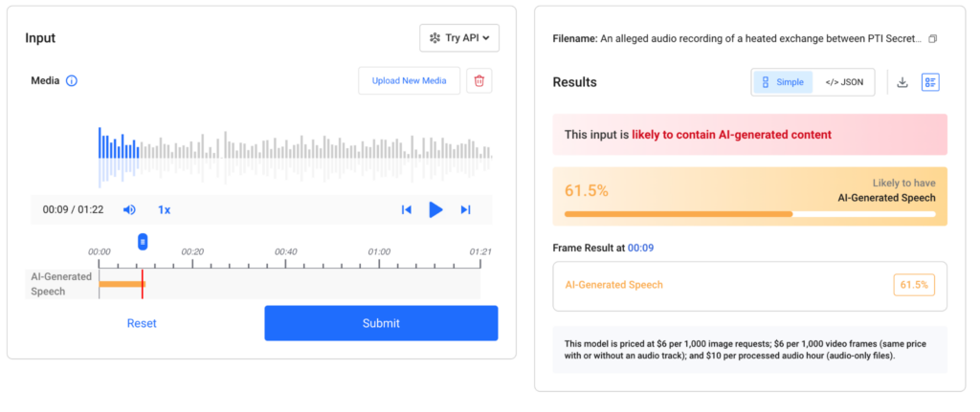Change the 1x playback speed
This screenshot has width=980, height=412.
(x=164, y=209)
